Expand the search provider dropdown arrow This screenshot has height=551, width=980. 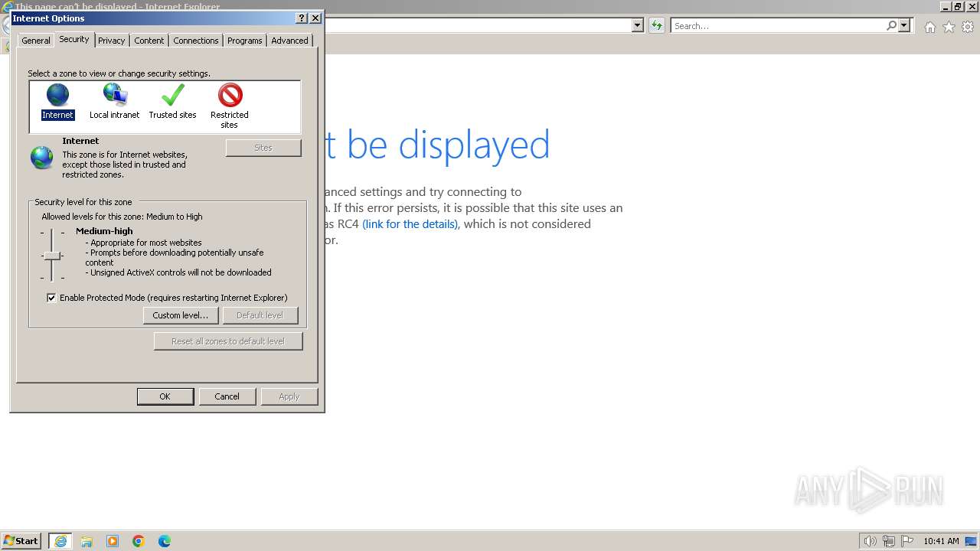click(904, 25)
